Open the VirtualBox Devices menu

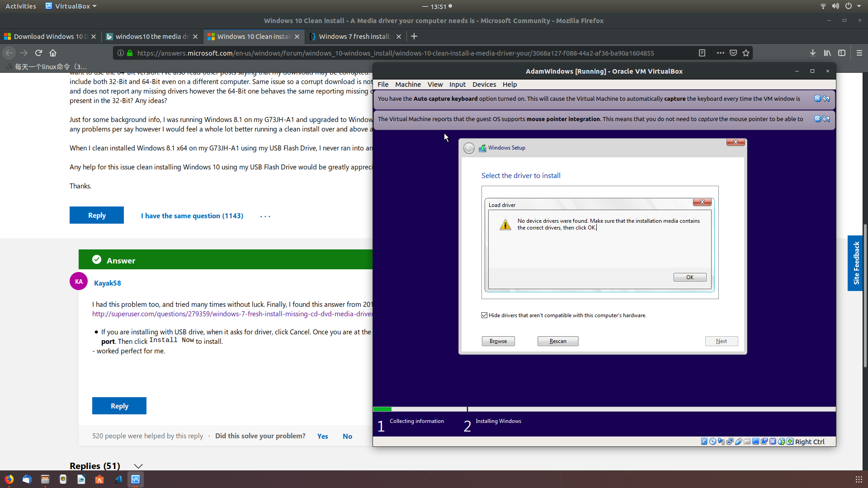pos(483,84)
